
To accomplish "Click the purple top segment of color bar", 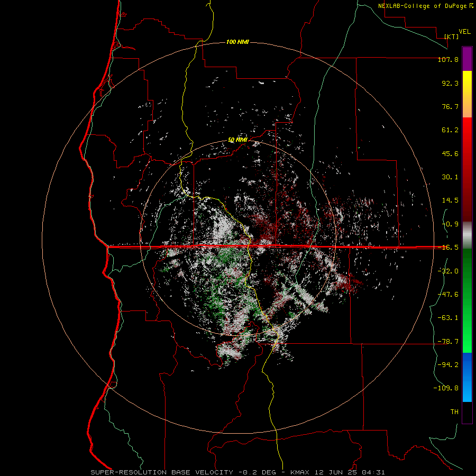I will pyautogui.click(x=467, y=59).
